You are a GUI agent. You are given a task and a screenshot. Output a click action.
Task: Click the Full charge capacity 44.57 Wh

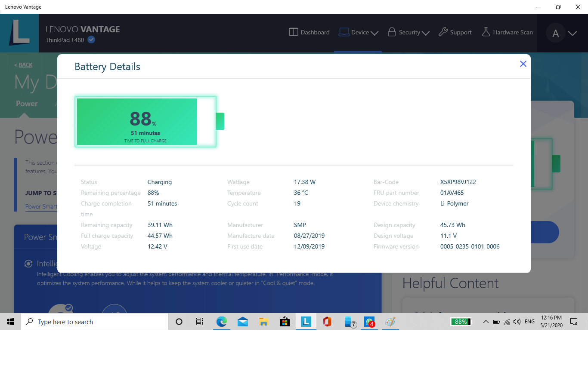[160, 236]
